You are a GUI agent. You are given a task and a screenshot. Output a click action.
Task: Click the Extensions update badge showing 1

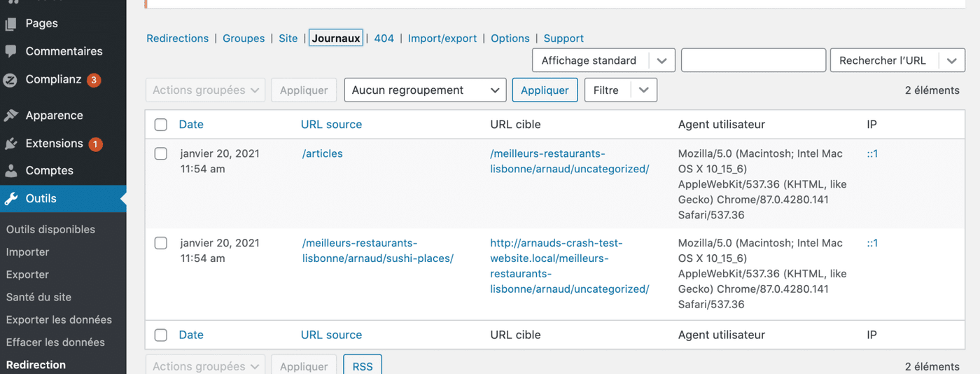coord(95,144)
